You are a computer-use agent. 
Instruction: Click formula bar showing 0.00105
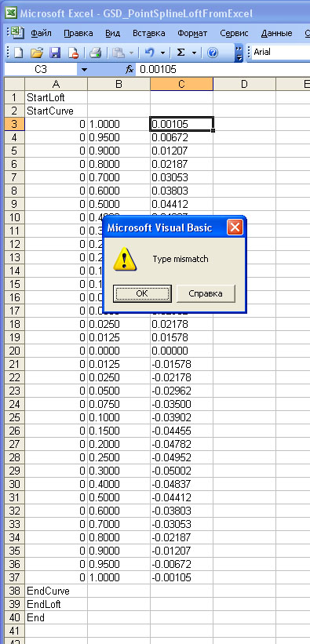point(224,69)
